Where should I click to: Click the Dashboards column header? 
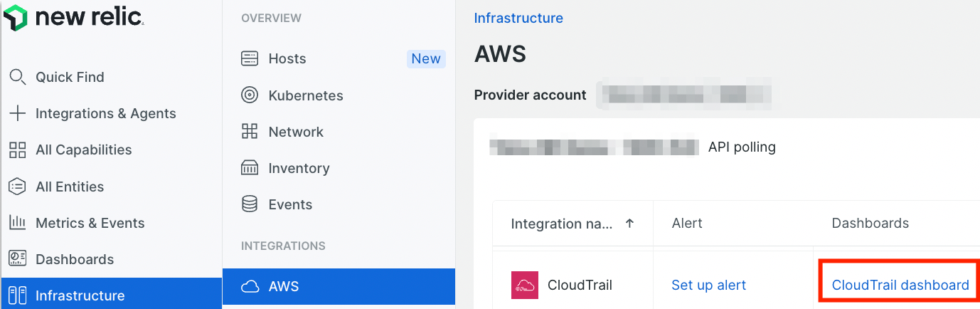pyautogui.click(x=870, y=224)
